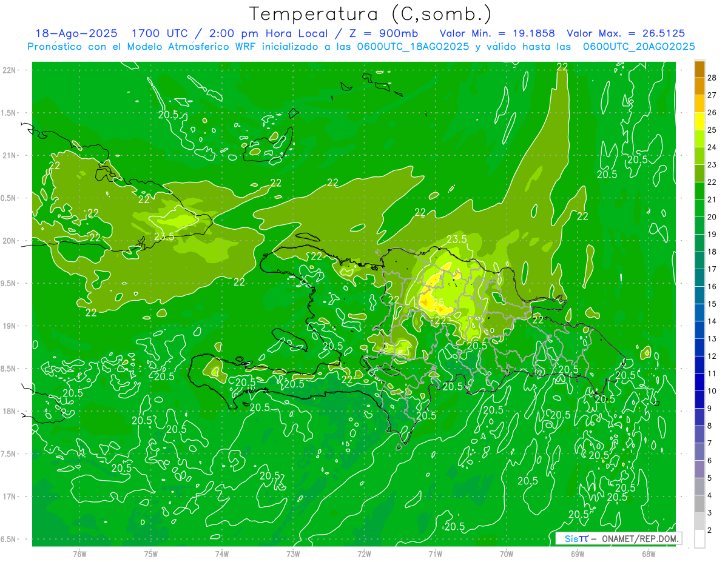Image resolution: width=728 pixels, height=562 pixels.
Task: Click the "12" value on the colorbar
Action: [x=713, y=356]
